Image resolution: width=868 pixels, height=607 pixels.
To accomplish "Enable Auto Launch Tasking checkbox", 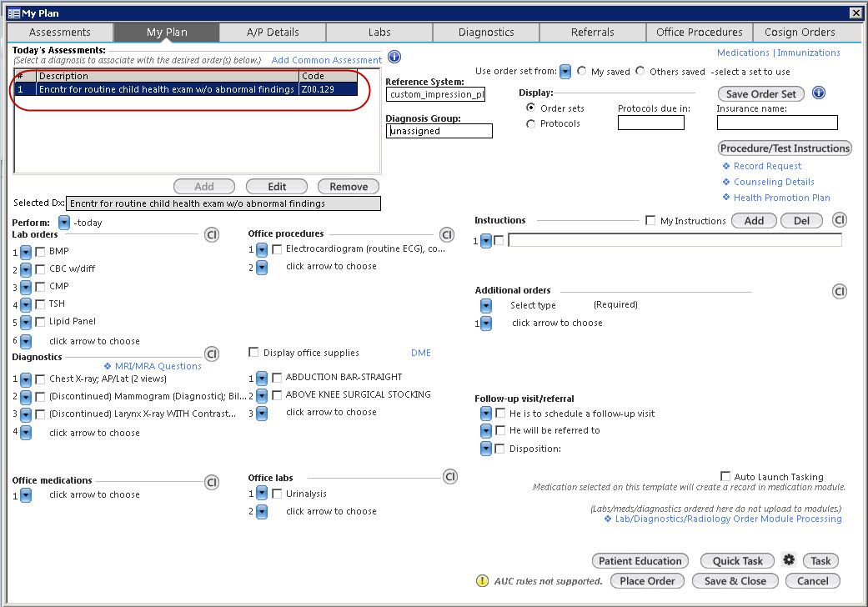I will pos(725,476).
